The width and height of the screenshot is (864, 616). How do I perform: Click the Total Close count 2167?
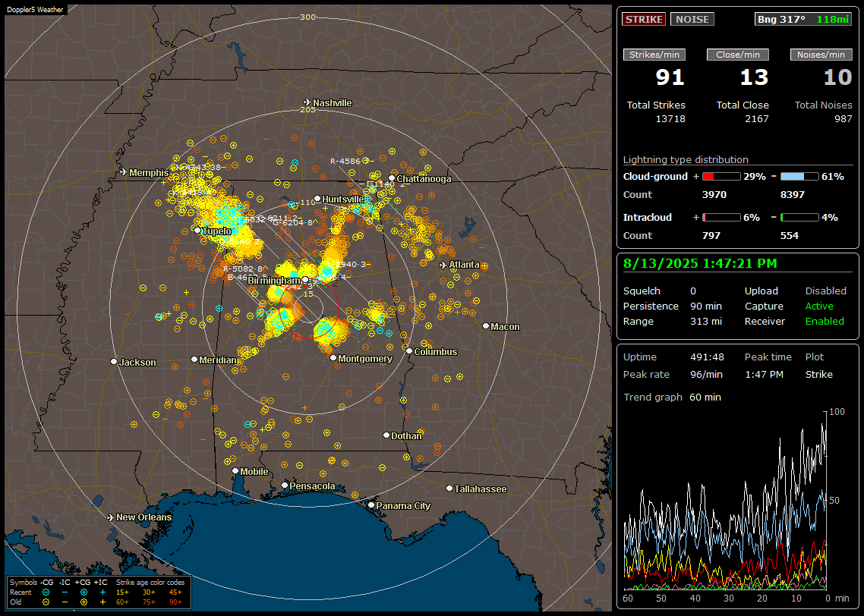click(x=756, y=119)
